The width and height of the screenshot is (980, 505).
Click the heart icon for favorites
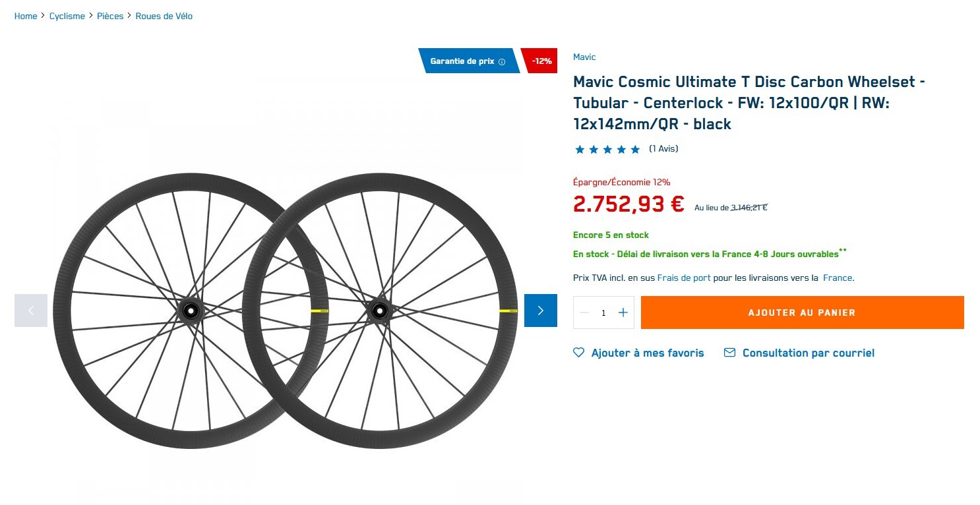click(x=579, y=353)
